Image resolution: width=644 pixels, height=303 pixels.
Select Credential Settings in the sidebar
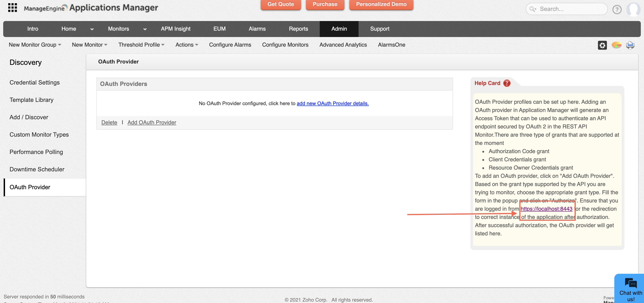(34, 82)
